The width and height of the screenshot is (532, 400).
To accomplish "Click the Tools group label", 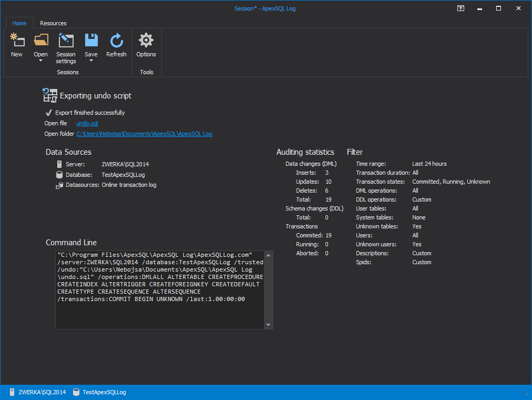I will [x=147, y=72].
